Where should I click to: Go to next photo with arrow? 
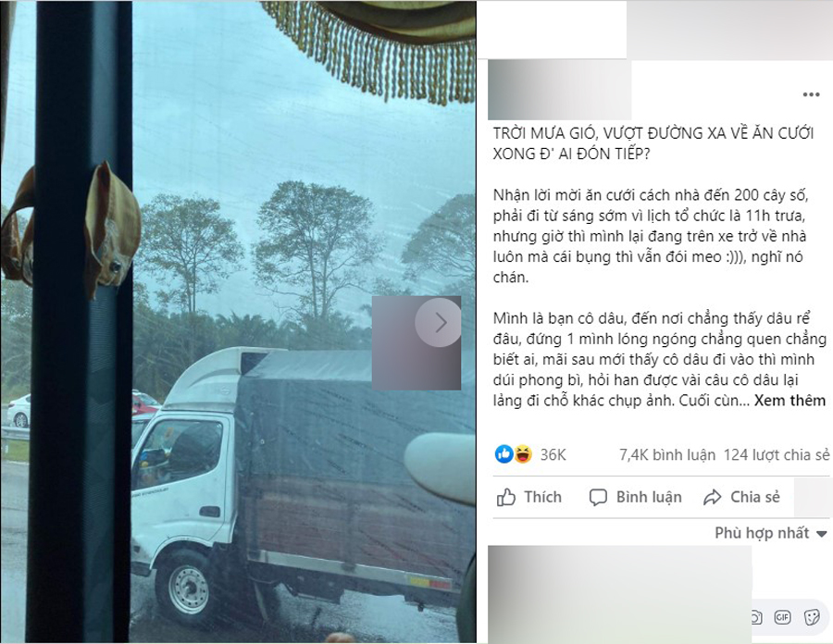click(x=439, y=322)
